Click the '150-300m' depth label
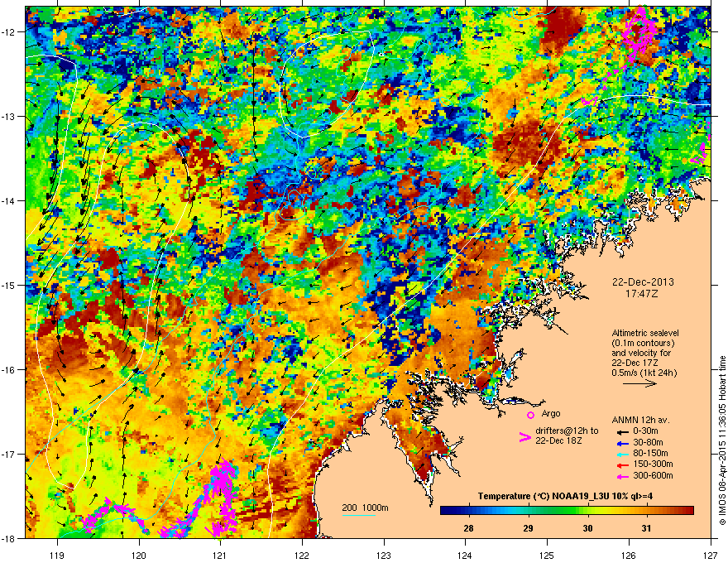The height and width of the screenshot is (563, 728). coord(653,464)
